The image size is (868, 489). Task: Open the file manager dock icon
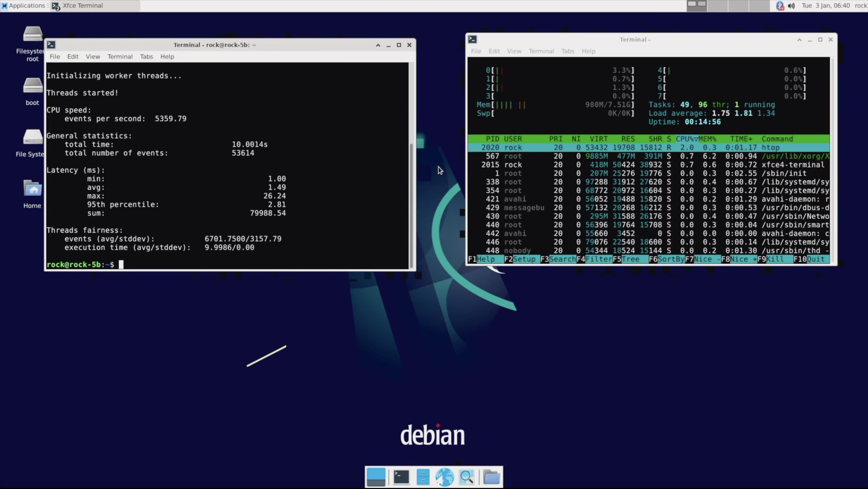click(423, 477)
